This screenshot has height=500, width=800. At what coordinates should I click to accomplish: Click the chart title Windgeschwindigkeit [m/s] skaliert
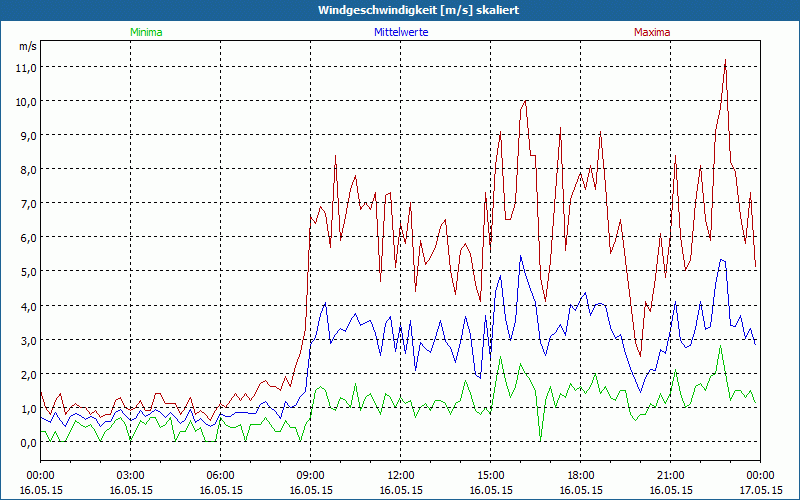coord(400,10)
